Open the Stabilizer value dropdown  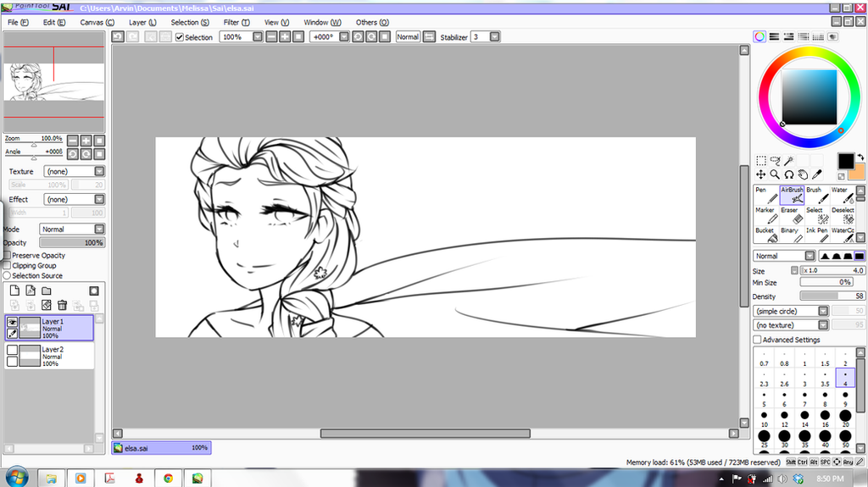click(494, 36)
